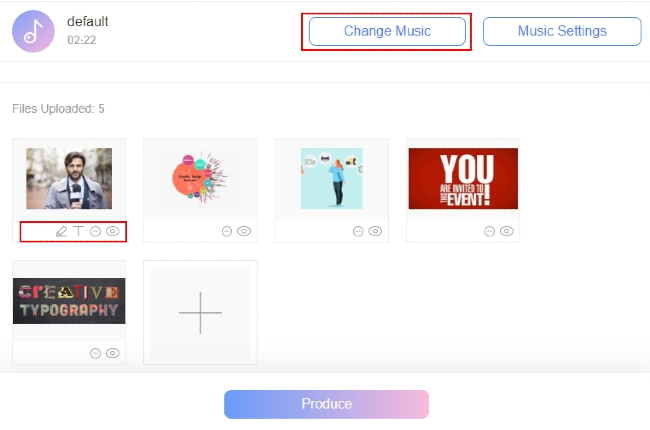This screenshot has width=650, height=430.
Task: Click the music note icon
Action: [x=32, y=30]
